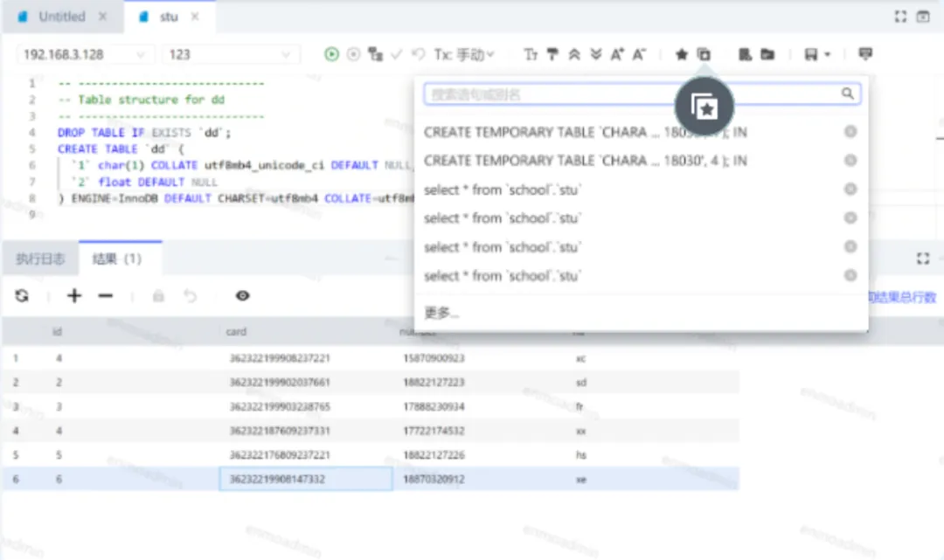
Task: Expand the results panel to fullscreen
Action: [x=923, y=259]
